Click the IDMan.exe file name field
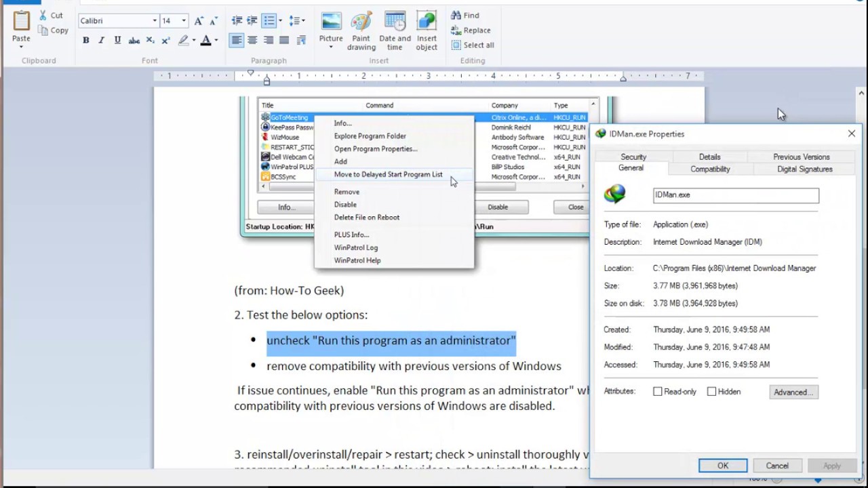The height and width of the screenshot is (488, 868). click(736, 195)
